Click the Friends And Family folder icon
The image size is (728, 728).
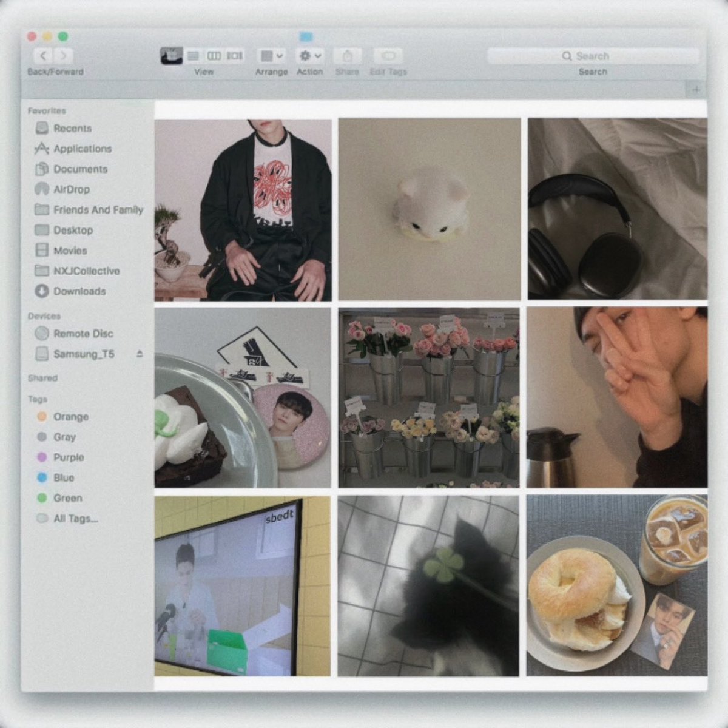coord(42,209)
